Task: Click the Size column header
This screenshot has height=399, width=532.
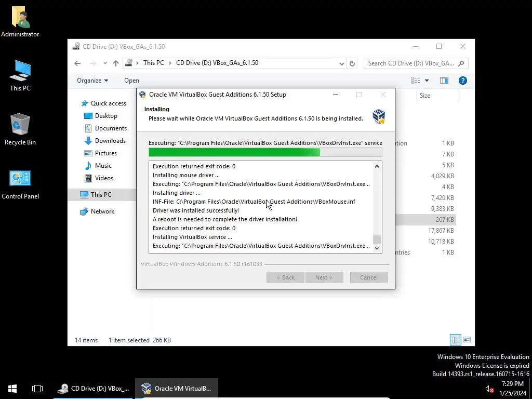Action: point(437,96)
